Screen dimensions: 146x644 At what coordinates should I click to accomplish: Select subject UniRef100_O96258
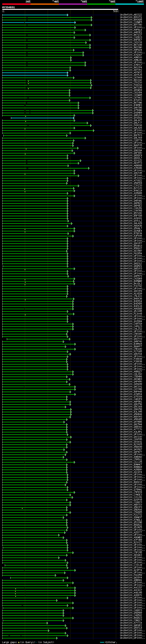131,409
